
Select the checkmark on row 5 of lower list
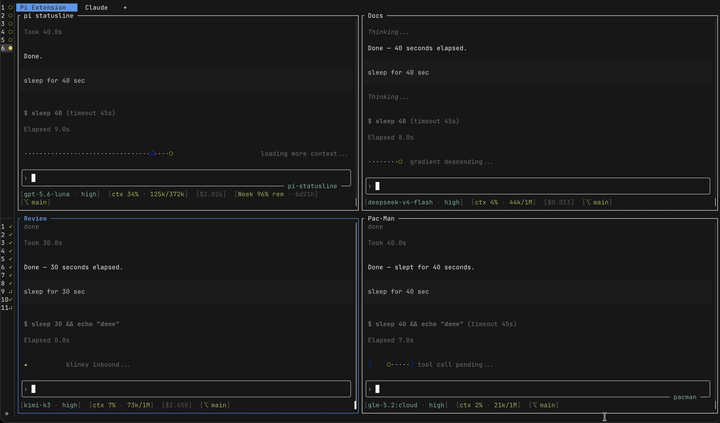pos(11,259)
